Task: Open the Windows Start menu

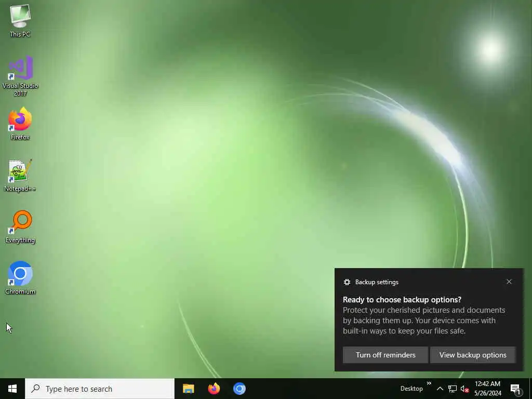Action: coord(12,389)
